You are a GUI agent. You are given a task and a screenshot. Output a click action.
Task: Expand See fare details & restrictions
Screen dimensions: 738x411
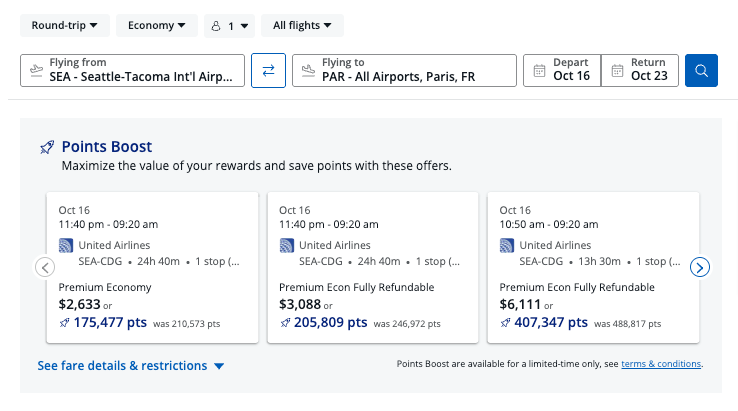click(131, 366)
